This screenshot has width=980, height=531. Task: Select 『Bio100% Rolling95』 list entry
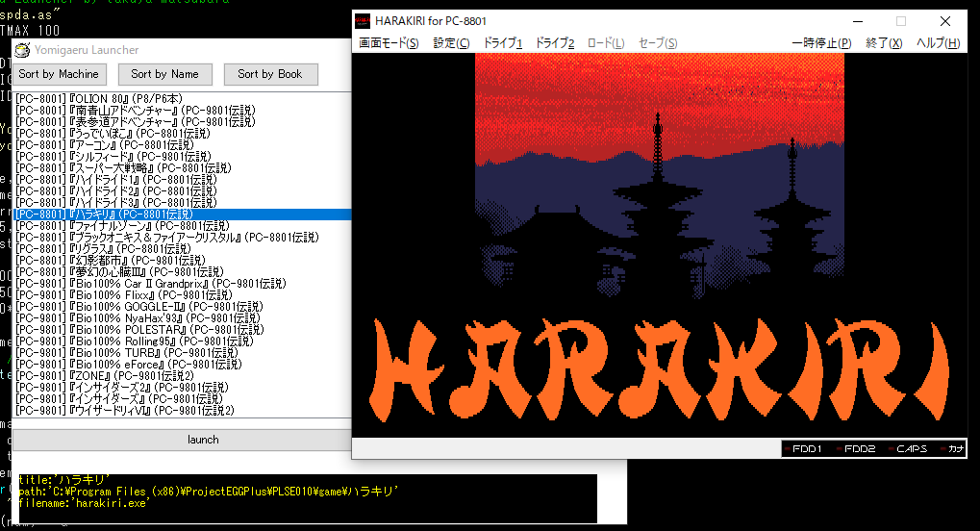click(182, 341)
